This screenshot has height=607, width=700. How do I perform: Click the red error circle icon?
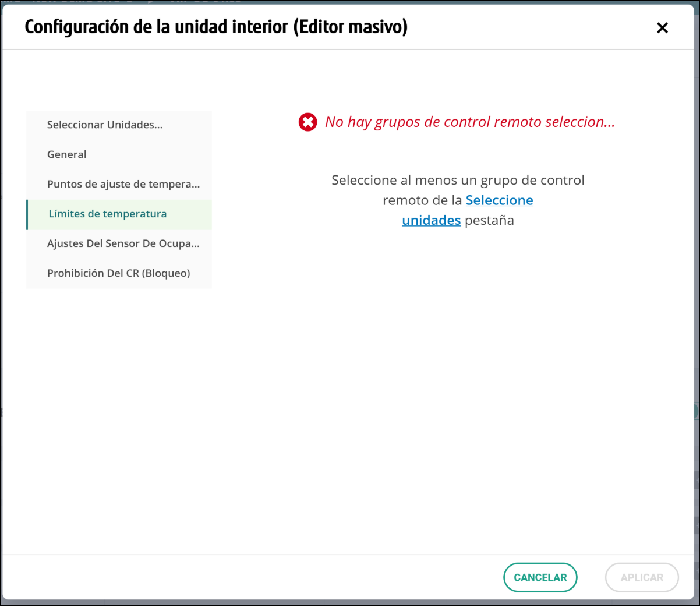[x=307, y=122]
